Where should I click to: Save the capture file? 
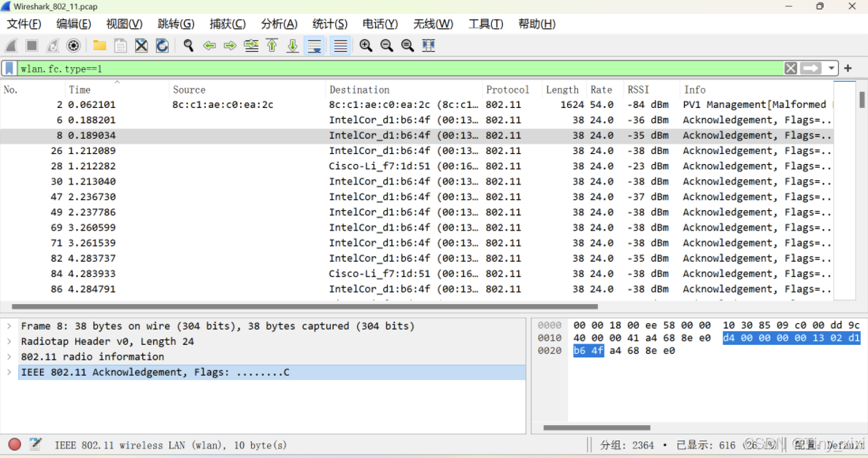(120, 45)
